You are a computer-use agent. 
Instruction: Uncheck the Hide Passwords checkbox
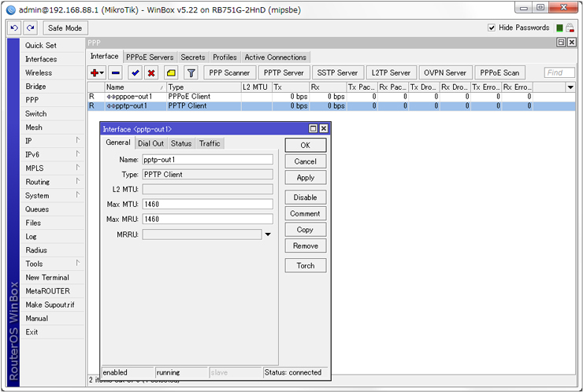(492, 28)
